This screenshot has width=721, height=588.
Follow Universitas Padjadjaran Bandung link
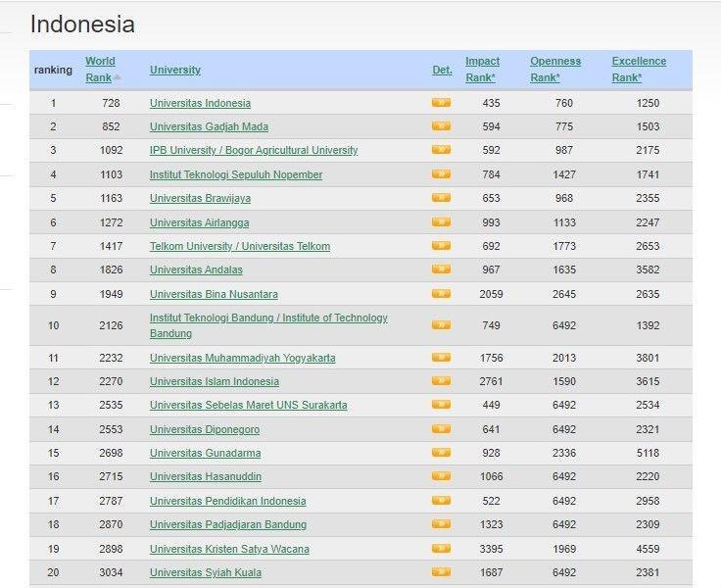tap(228, 524)
